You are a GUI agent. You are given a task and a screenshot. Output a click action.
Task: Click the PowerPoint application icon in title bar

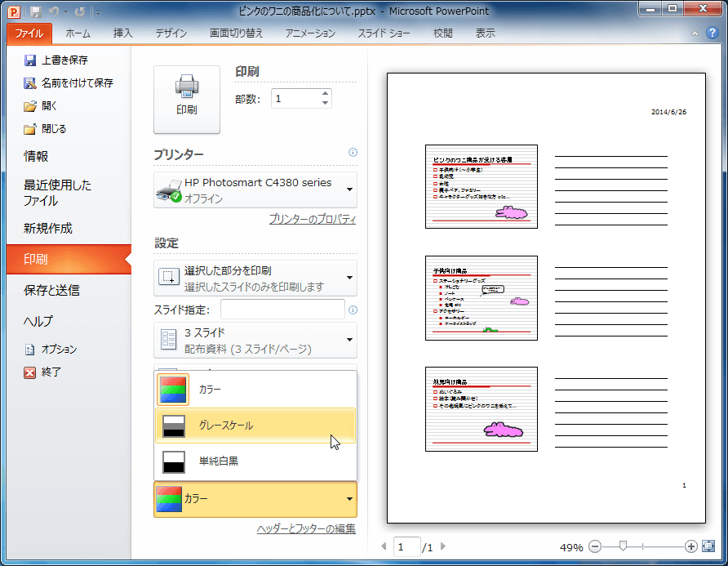(x=15, y=11)
